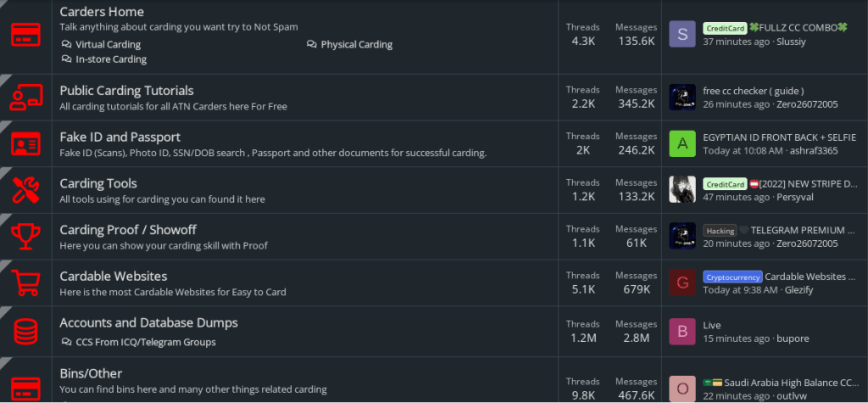The height and width of the screenshot is (403, 868).
Task: Go to the In-store Carding sub-forum
Action: coord(111,59)
